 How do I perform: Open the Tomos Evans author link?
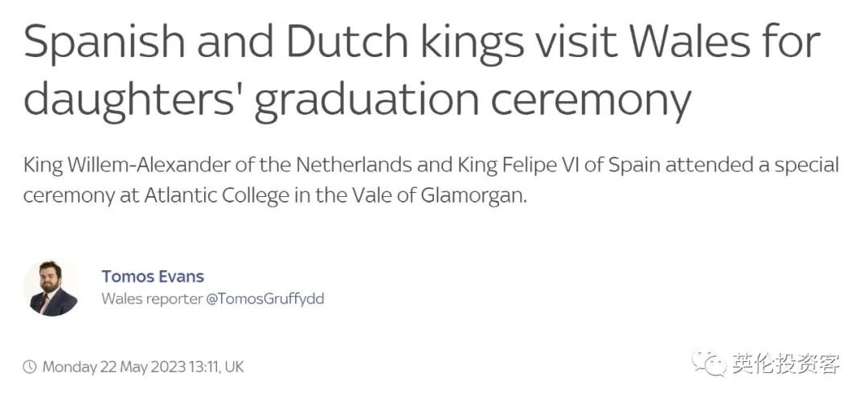pyautogui.click(x=153, y=276)
